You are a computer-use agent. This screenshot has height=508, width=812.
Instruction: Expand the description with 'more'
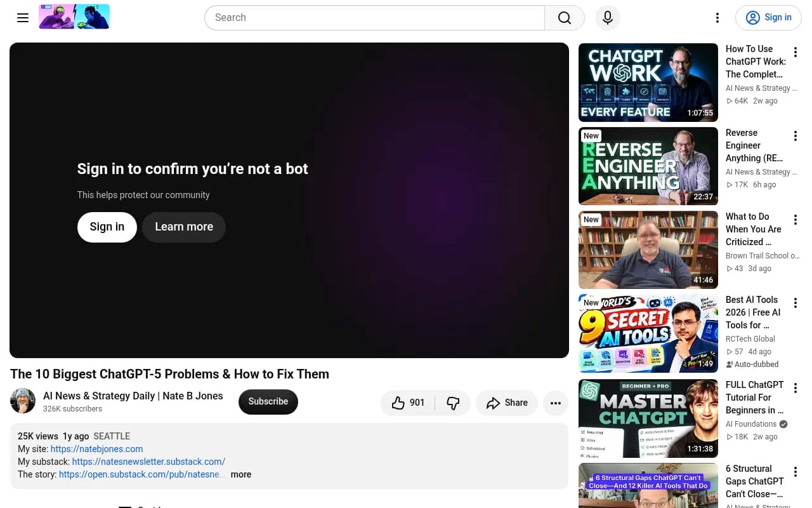pyautogui.click(x=241, y=474)
